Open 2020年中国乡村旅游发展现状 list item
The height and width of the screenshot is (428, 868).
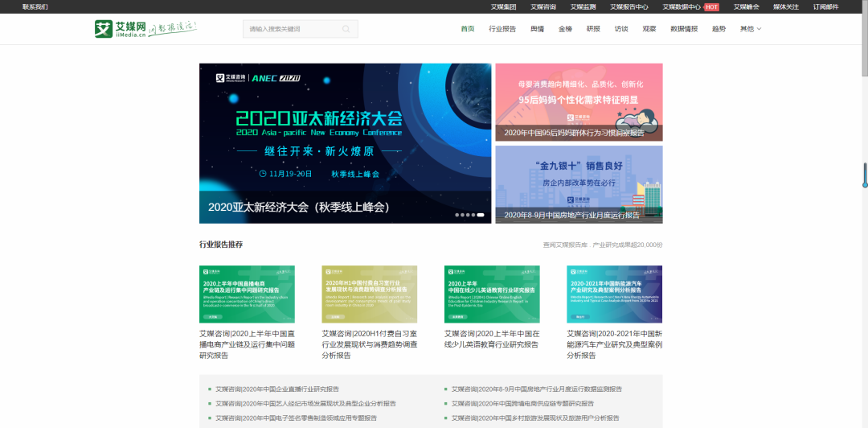[x=535, y=418]
